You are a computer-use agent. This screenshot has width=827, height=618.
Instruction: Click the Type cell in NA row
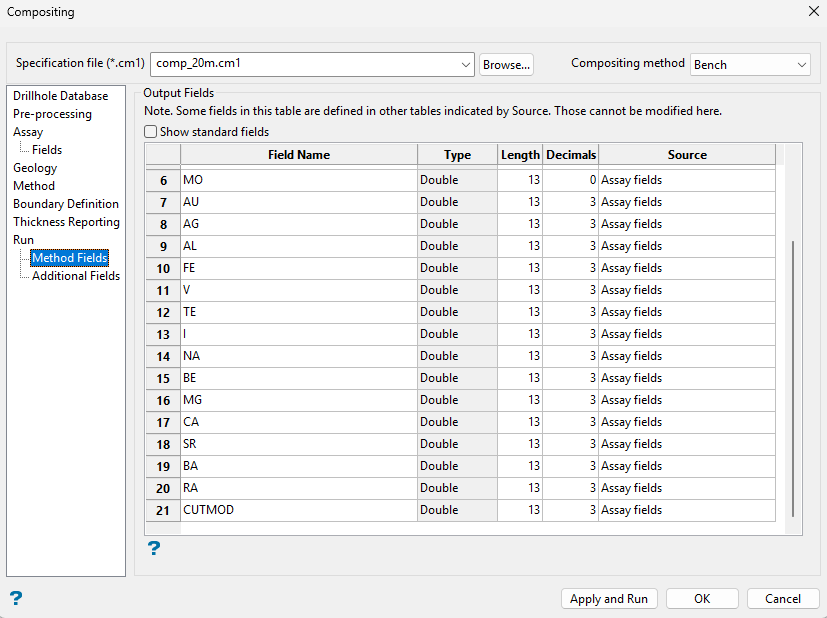(457, 356)
